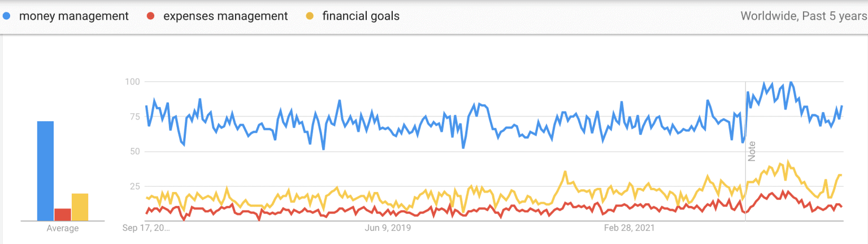Click the red dot beside expenses management

pyautogui.click(x=150, y=16)
